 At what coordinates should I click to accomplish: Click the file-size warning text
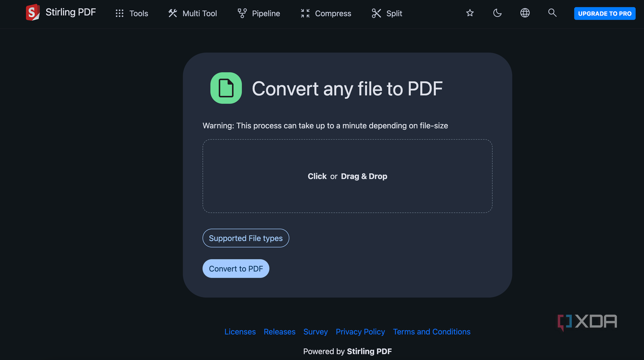[325, 125]
